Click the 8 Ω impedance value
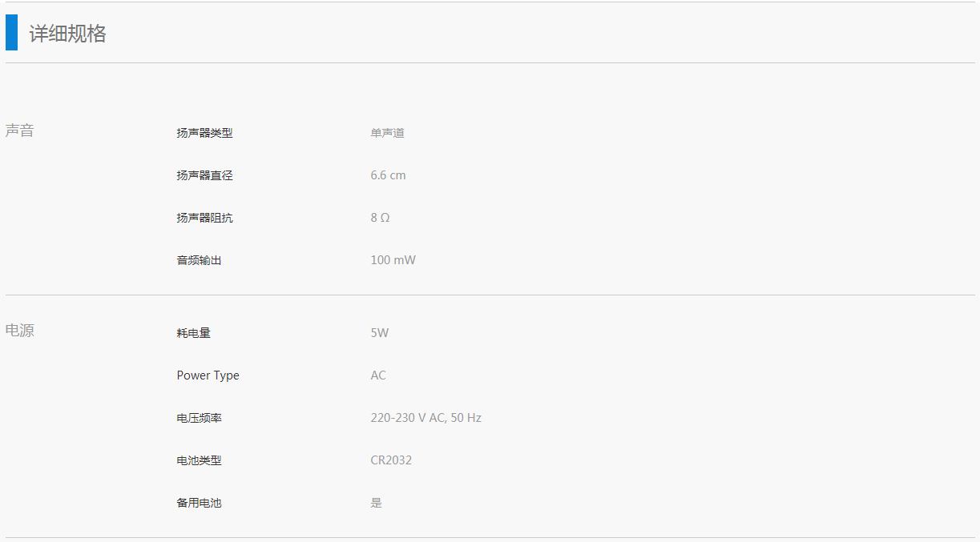Viewport: 980px width, 542px height. 381,218
